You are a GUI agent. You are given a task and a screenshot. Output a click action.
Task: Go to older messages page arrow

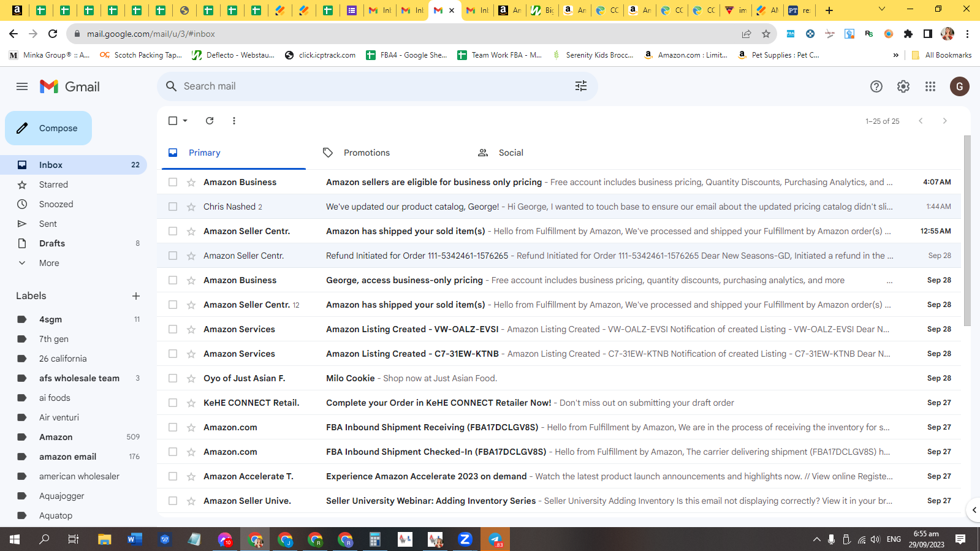(945, 121)
